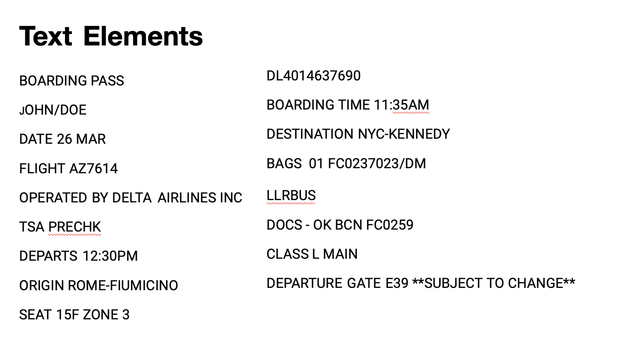The image size is (644, 352).
Task: Click the Text Elements heading
Action: [x=111, y=37]
